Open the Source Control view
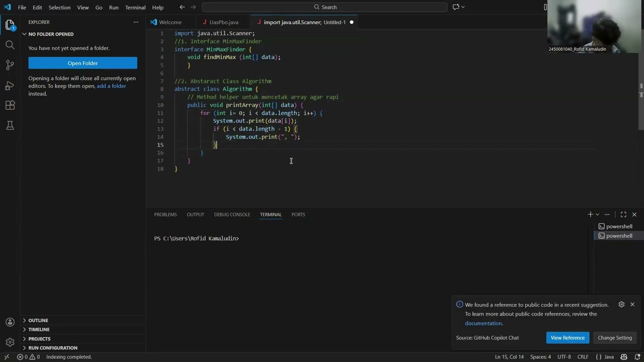The image size is (644, 362). (x=10, y=65)
